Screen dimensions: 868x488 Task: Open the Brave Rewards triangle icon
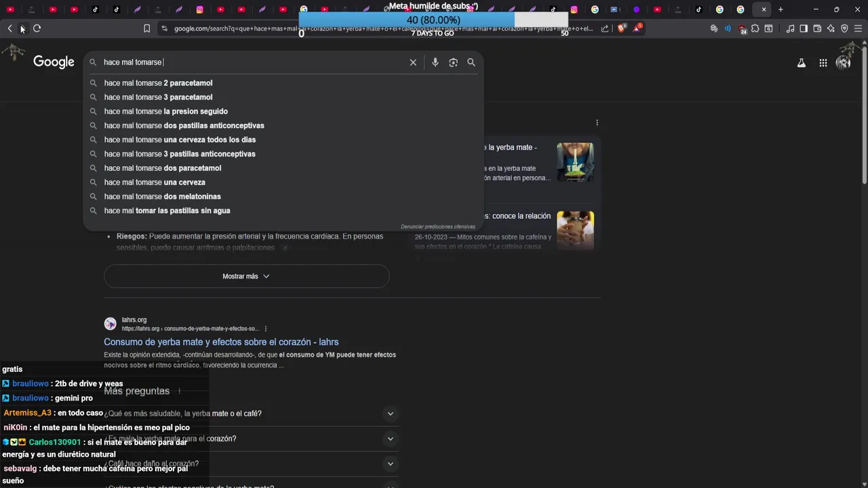click(x=637, y=28)
